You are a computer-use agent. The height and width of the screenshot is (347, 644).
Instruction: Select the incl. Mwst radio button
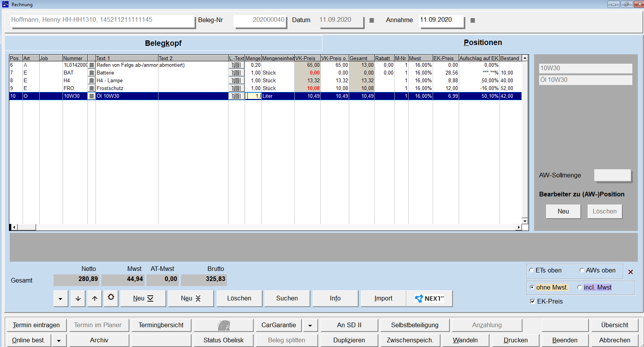tap(580, 288)
